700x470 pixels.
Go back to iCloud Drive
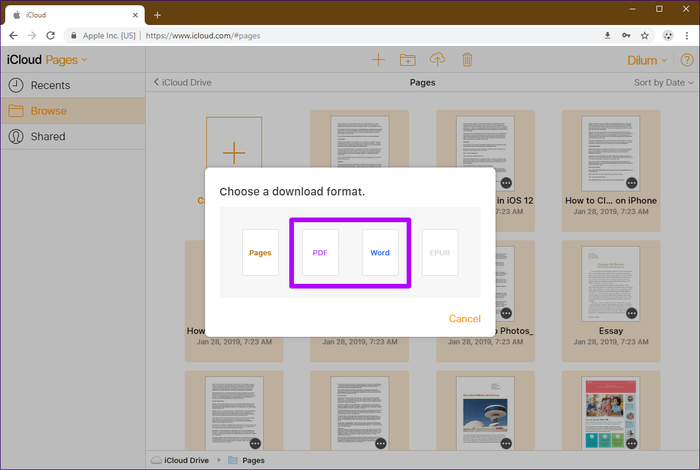[183, 82]
